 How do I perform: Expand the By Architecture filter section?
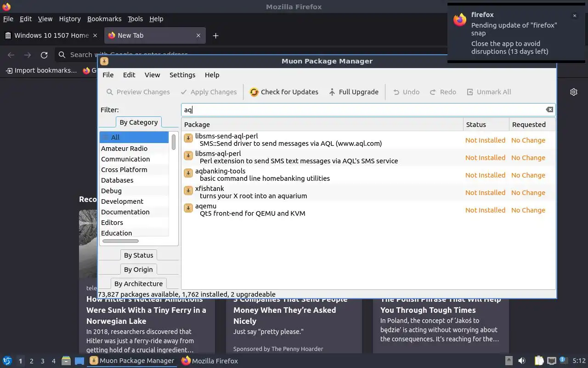tap(138, 284)
